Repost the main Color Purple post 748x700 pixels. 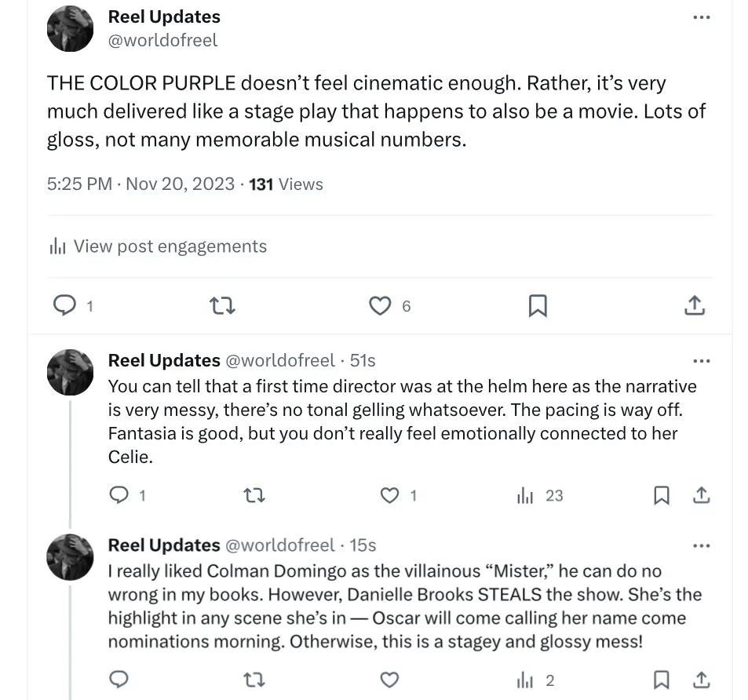pyautogui.click(x=223, y=306)
